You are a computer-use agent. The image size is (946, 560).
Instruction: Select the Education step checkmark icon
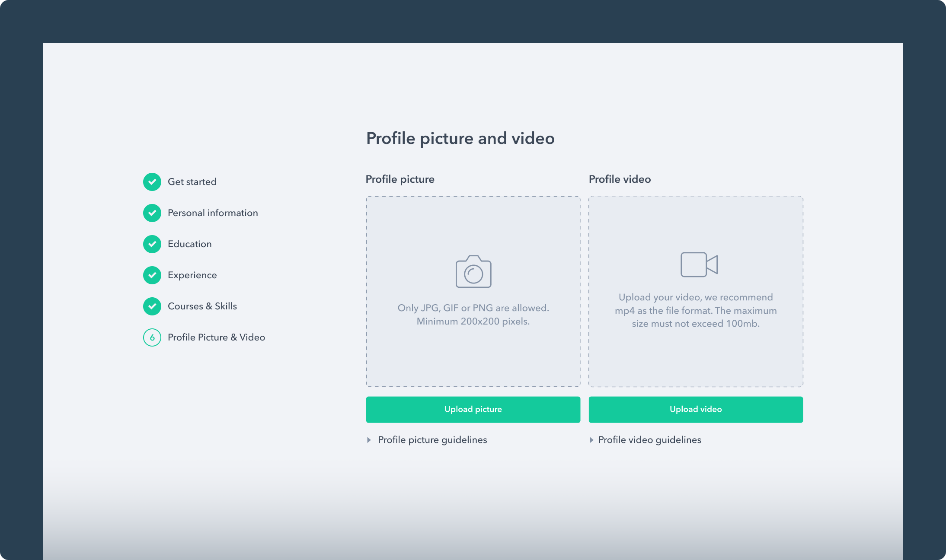pos(152,244)
